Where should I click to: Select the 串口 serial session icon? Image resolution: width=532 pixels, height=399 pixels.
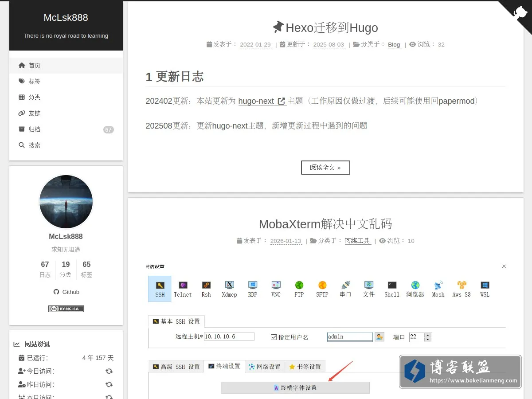click(346, 289)
